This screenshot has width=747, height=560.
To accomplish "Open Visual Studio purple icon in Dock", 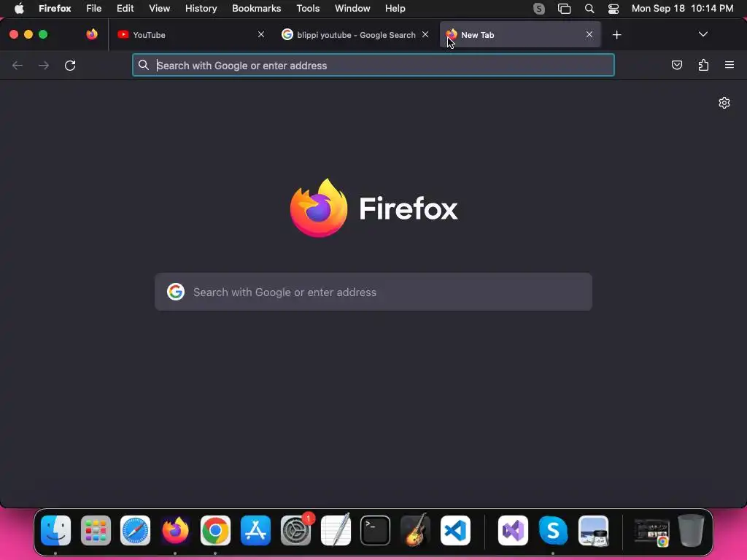I will [x=513, y=531].
